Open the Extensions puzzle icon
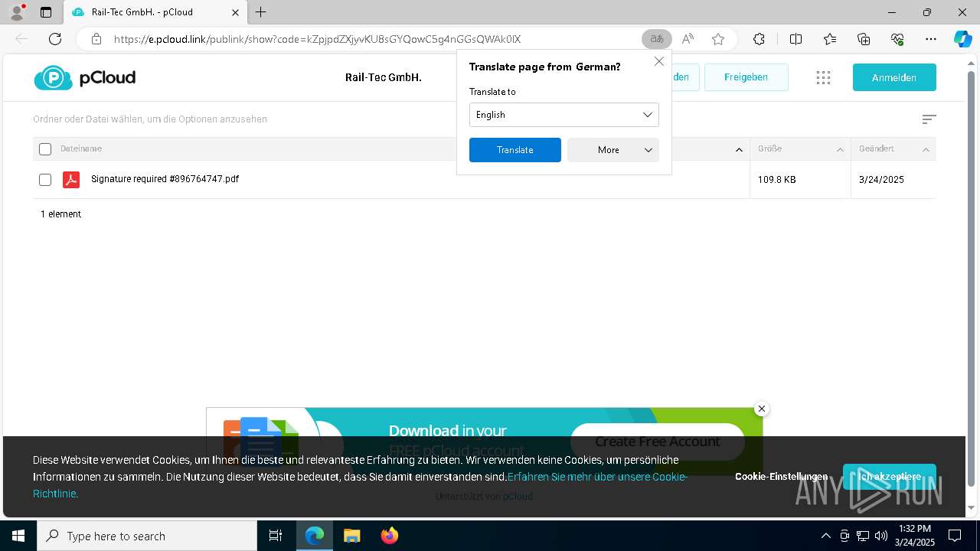This screenshot has width=980, height=551. [759, 39]
